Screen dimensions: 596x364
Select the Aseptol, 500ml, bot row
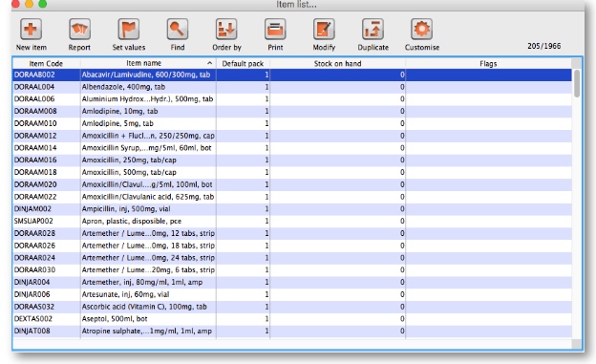[x=292, y=319]
